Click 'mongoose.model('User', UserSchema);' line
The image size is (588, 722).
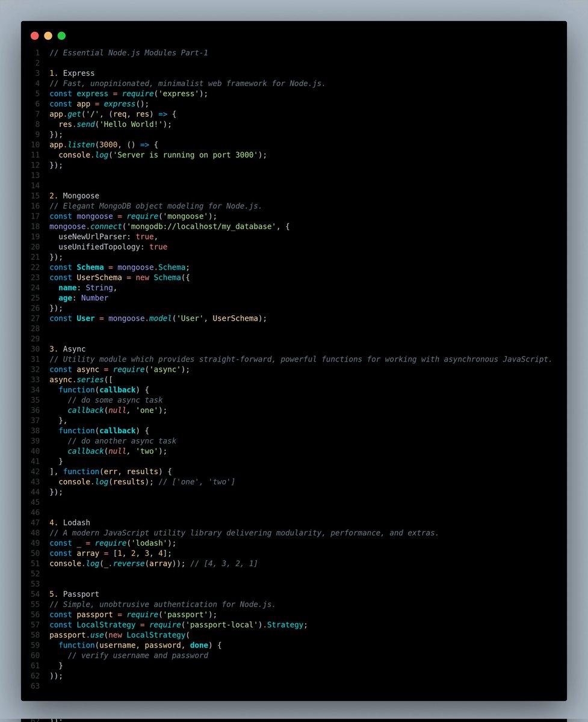click(158, 318)
